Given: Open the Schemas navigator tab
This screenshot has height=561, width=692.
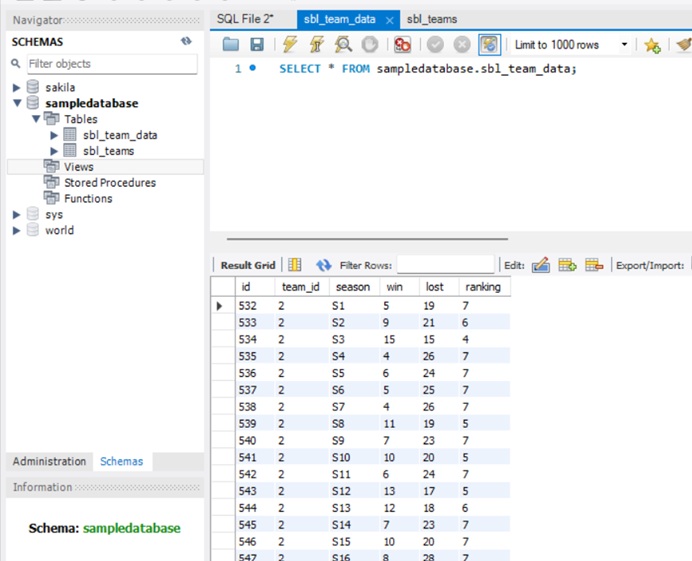Looking at the screenshot, I should 121,461.
